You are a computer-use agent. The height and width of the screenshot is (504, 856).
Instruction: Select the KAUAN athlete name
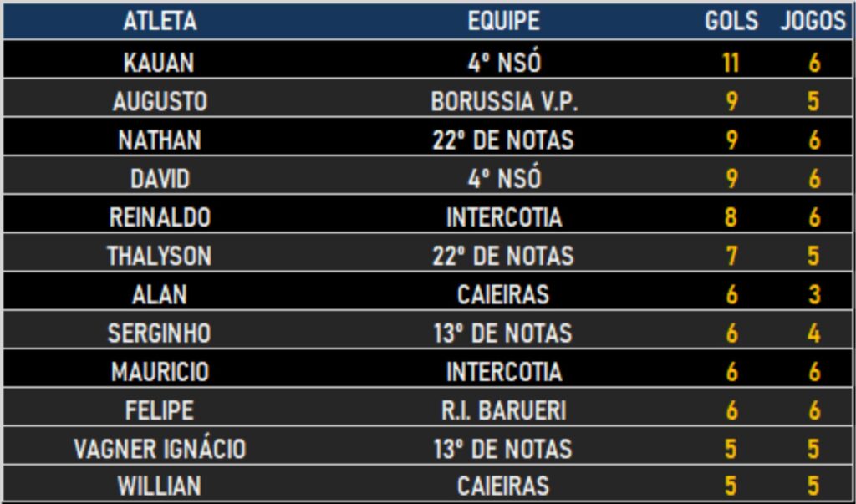(x=159, y=62)
